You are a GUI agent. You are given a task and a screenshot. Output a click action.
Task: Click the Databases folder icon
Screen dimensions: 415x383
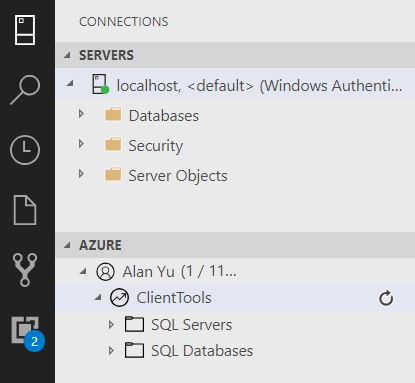pos(113,115)
